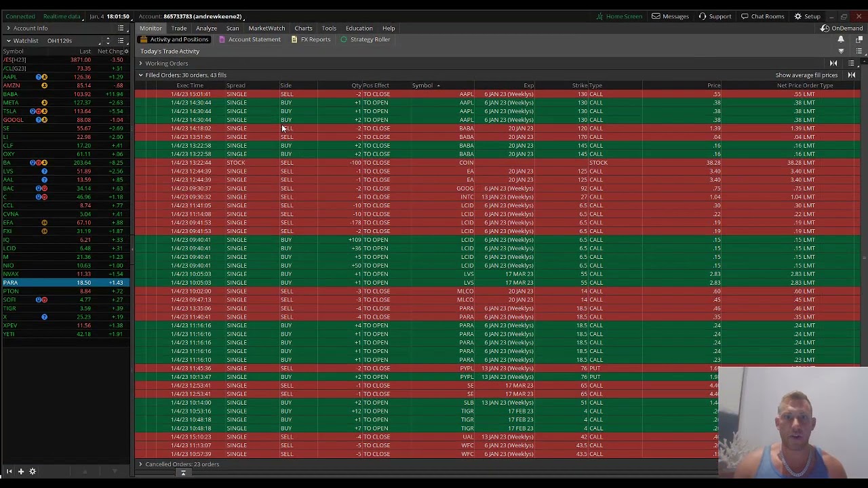Image resolution: width=868 pixels, height=488 pixels.
Task: Select Activity and Positions subtab
Action: coord(174,39)
